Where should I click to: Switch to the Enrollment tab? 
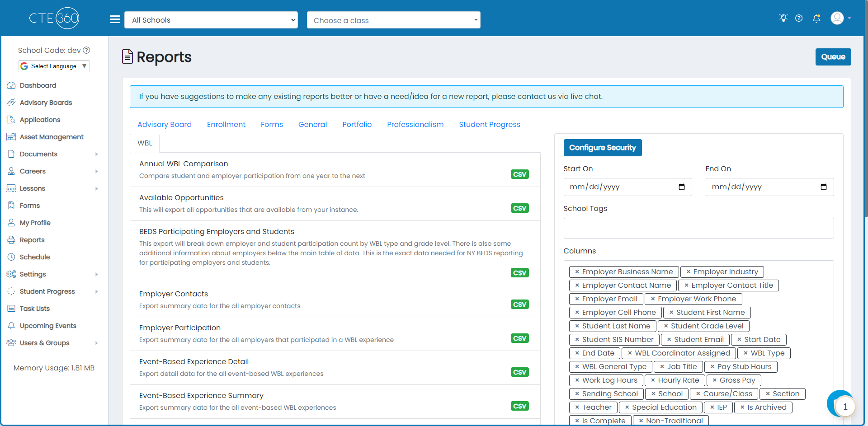[226, 124]
